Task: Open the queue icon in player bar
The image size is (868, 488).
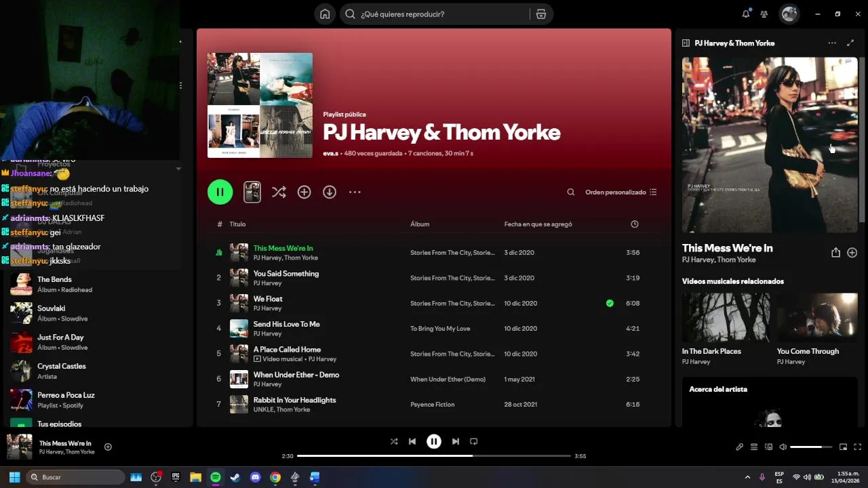Action: [754, 447]
